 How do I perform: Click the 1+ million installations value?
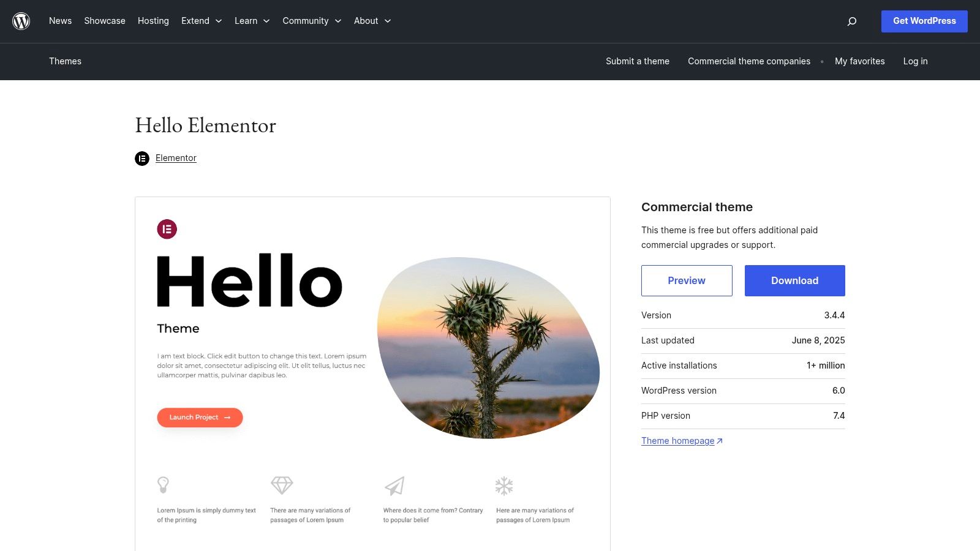click(826, 365)
